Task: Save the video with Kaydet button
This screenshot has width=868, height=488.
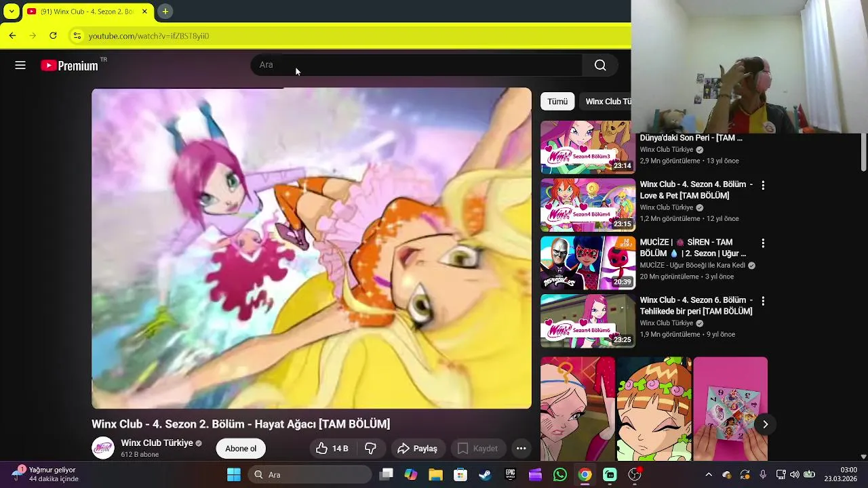Action: coord(477,448)
